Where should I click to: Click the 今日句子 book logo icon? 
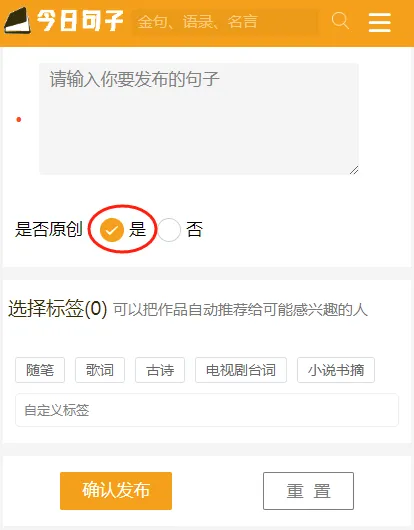tap(17, 20)
